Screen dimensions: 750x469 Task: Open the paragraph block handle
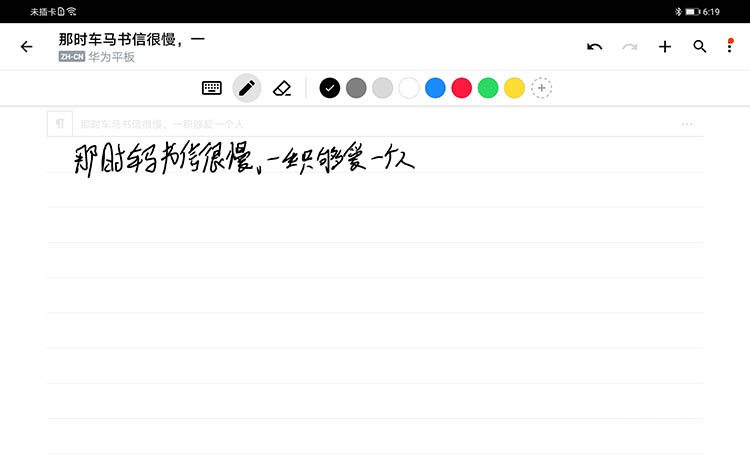click(x=60, y=124)
